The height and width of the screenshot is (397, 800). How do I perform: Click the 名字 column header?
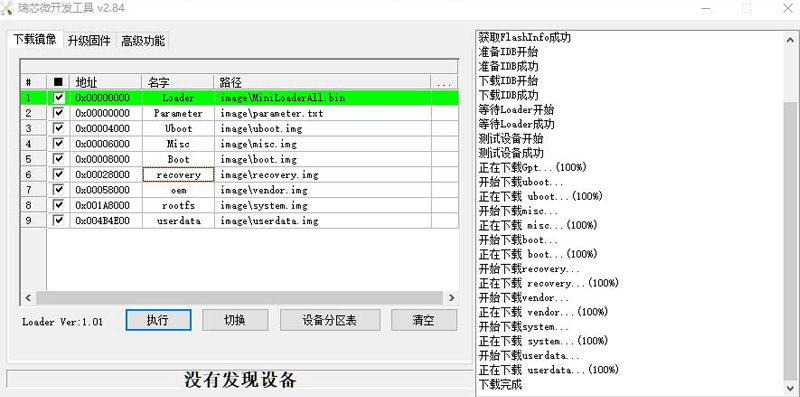178,82
